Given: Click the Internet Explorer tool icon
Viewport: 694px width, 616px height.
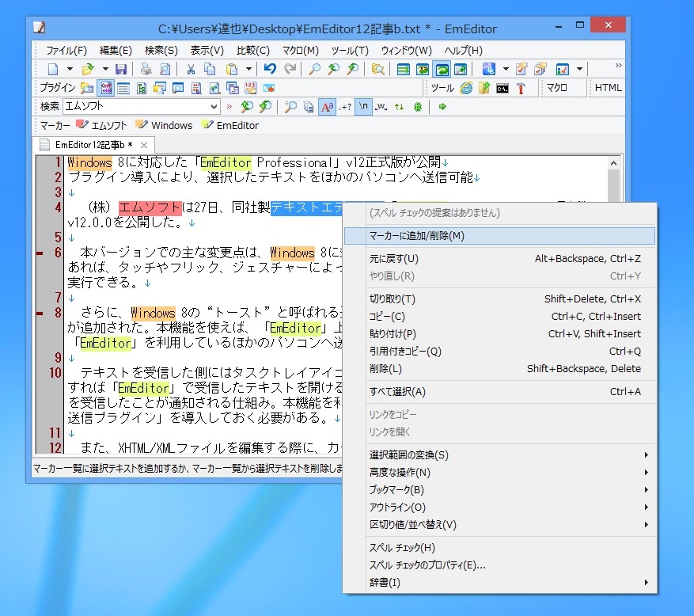Looking at the screenshot, I should click(466, 88).
